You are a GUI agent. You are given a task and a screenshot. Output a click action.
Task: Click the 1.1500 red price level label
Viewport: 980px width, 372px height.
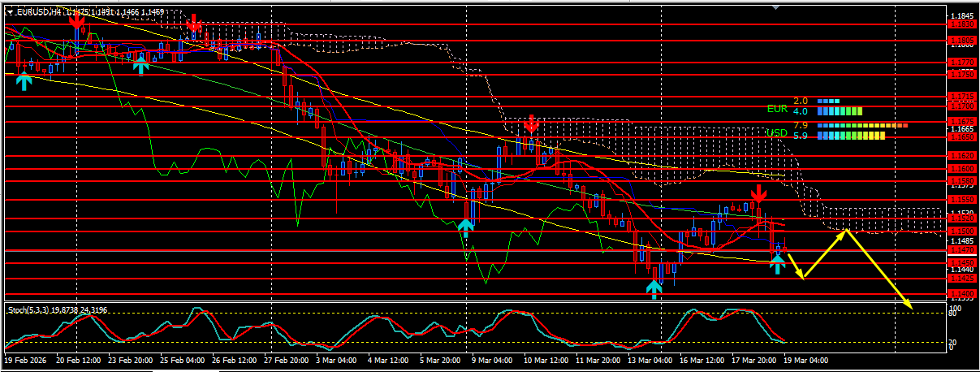tap(962, 231)
